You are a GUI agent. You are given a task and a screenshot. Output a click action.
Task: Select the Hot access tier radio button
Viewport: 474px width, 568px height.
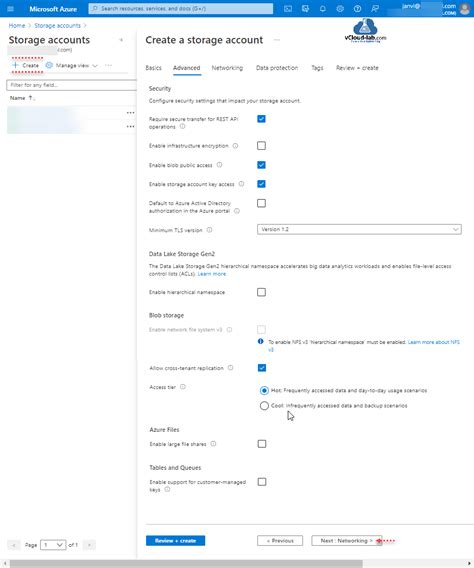coord(264,390)
